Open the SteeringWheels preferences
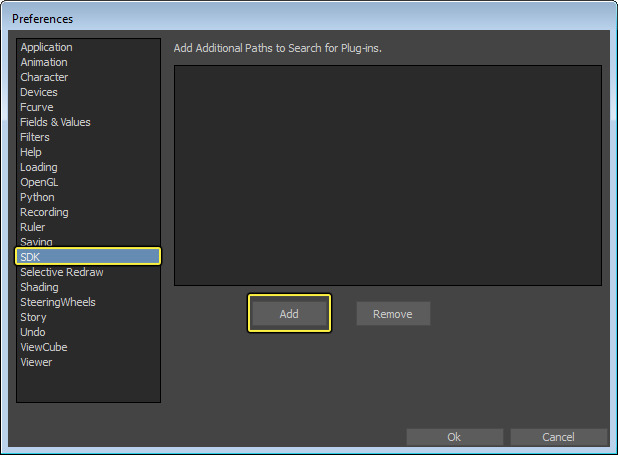The image size is (618, 455). [58, 302]
